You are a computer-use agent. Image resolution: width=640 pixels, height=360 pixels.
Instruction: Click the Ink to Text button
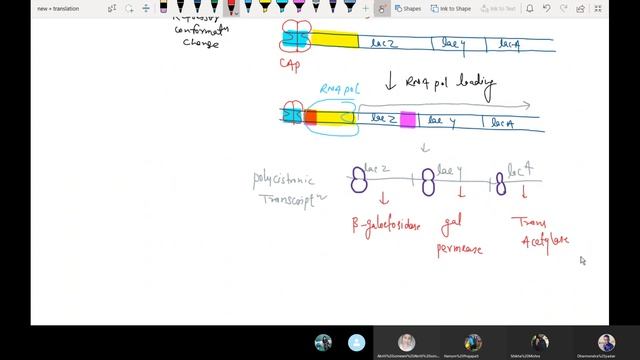[x=498, y=9]
